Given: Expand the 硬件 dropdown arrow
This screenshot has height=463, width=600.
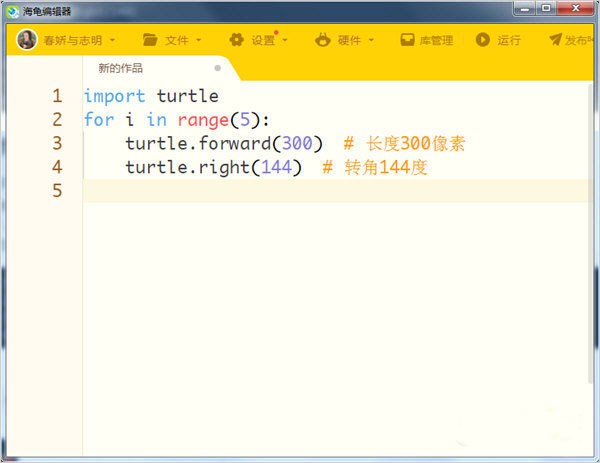Looking at the screenshot, I should 371,41.
